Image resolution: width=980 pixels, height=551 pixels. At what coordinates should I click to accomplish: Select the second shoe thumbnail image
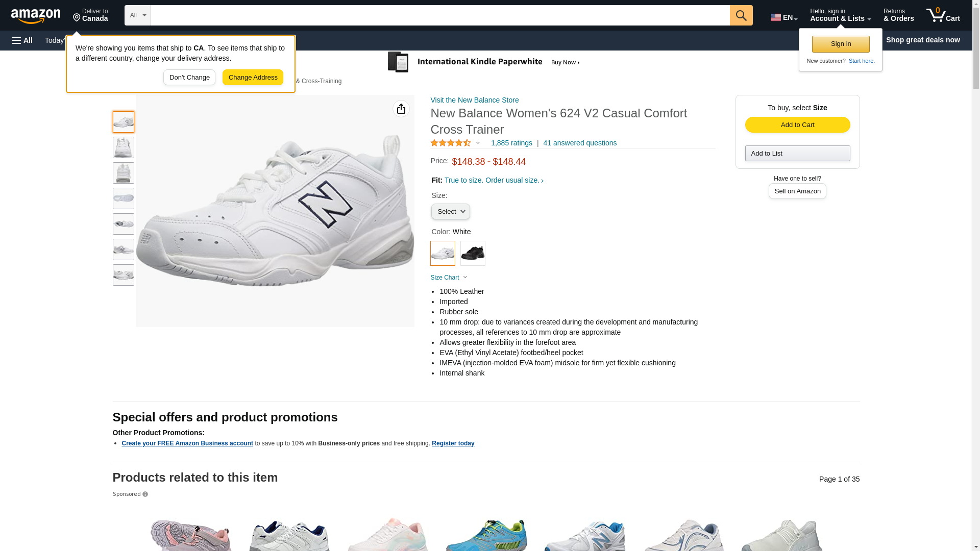point(124,147)
